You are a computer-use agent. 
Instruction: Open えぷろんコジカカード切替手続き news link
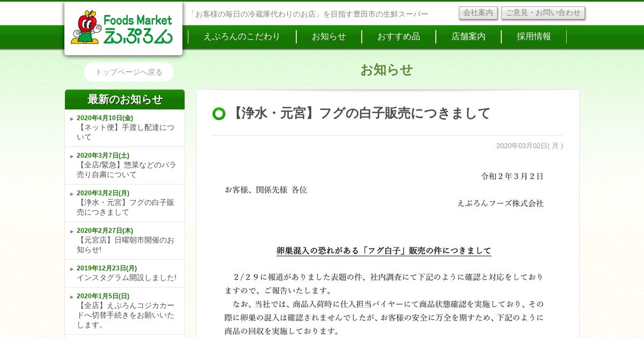click(126, 315)
